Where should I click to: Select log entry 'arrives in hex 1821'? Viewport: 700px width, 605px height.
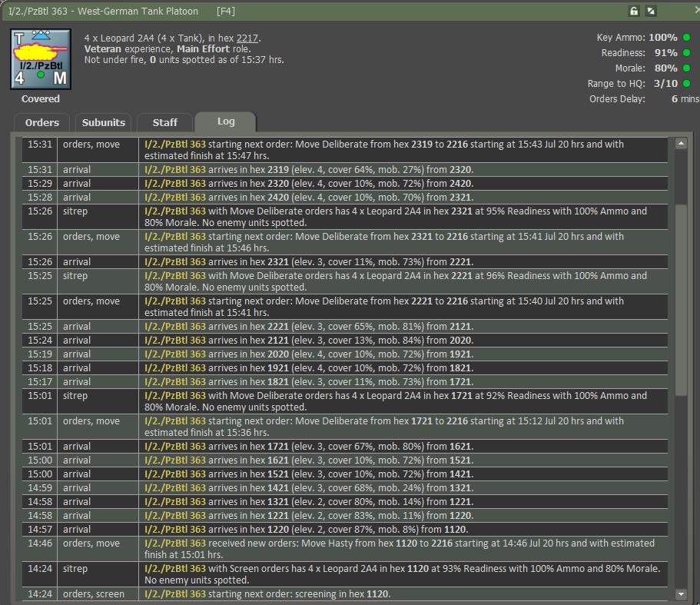tap(345, 382)
